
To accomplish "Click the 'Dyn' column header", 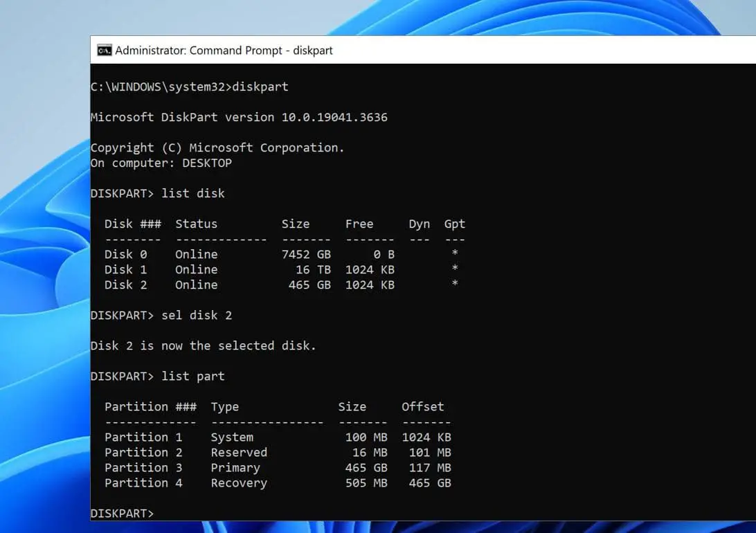I will (419, 224).
